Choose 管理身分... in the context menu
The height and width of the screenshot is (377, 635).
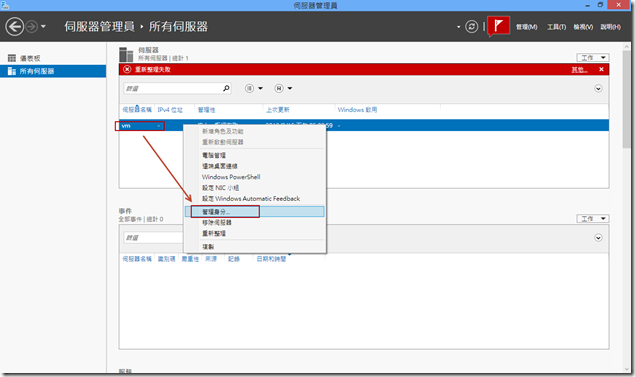pyautogui.click(x=255, y=211)
